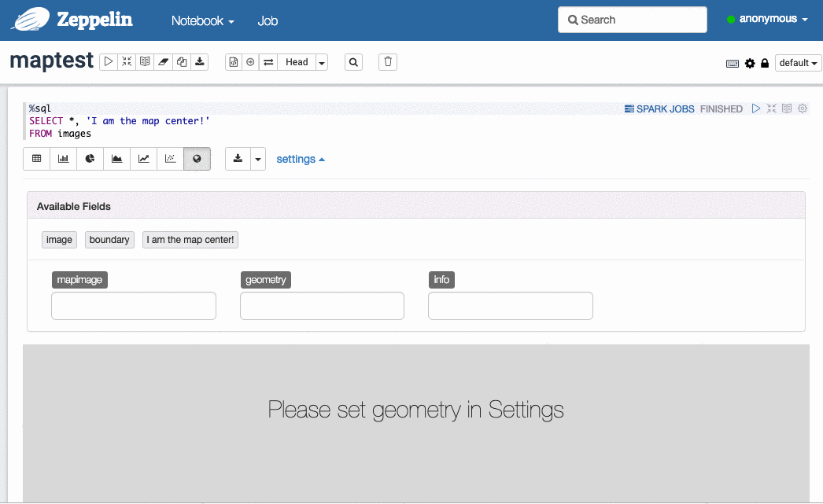
Task: Expand the default view mode dropdown
Action: [x=798, y=63]
